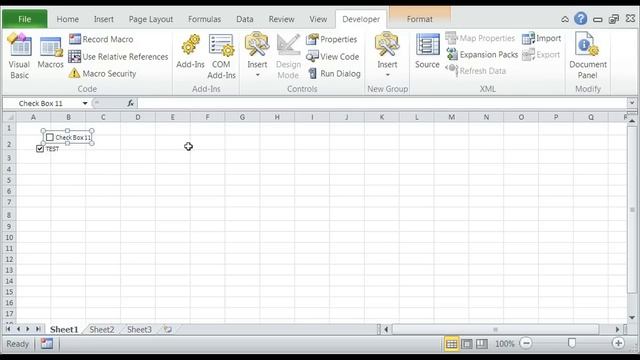The width and height of the screenshot is (640, 360).
Task: Open Expansion Packs
Action: click(482, 54)
